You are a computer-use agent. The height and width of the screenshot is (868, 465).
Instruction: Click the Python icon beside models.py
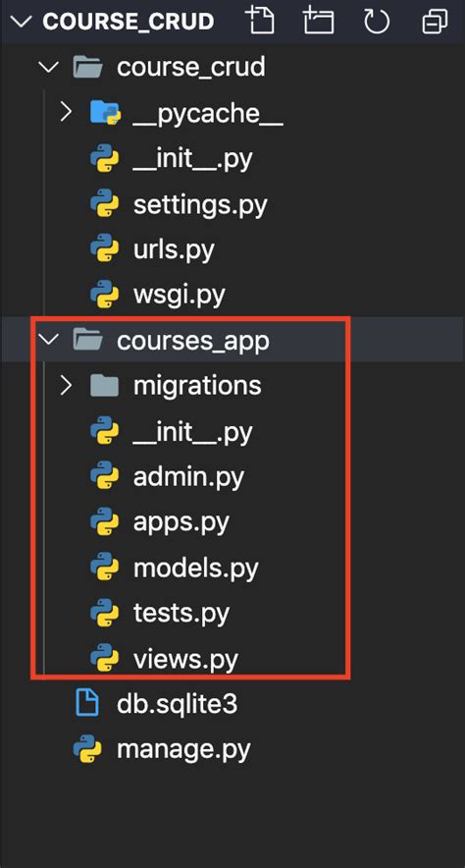point(105,568)
